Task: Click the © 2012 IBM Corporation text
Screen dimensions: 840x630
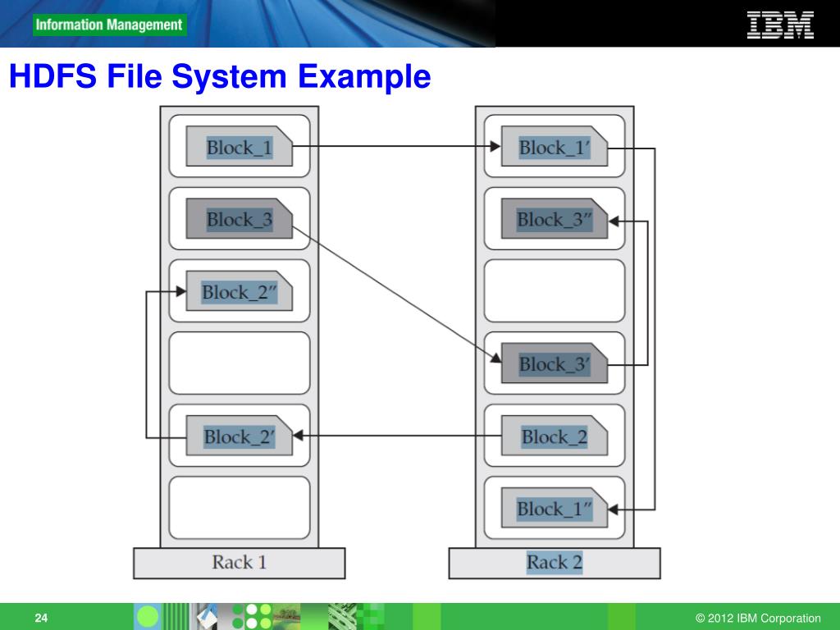Action: (758, 618)
